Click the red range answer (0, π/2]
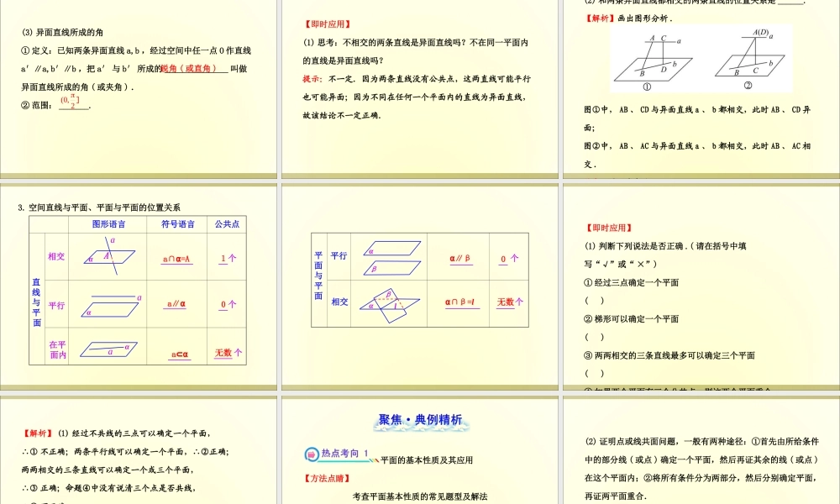 (71, 102)
